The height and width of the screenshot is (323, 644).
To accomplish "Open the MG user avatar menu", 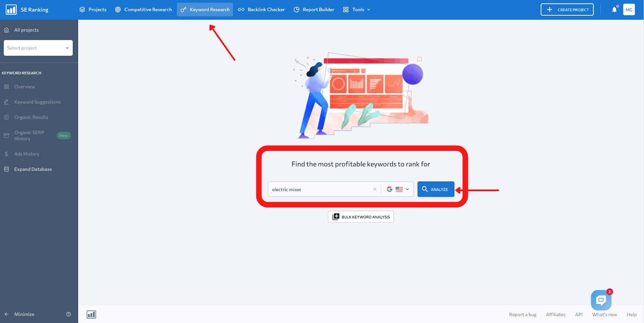I will (629, 10).
